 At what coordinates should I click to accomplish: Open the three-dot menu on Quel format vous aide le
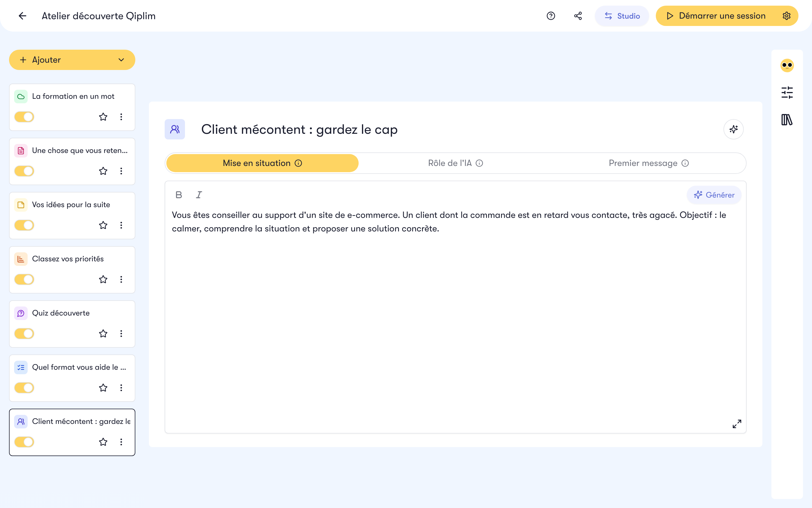pos(121,388)
